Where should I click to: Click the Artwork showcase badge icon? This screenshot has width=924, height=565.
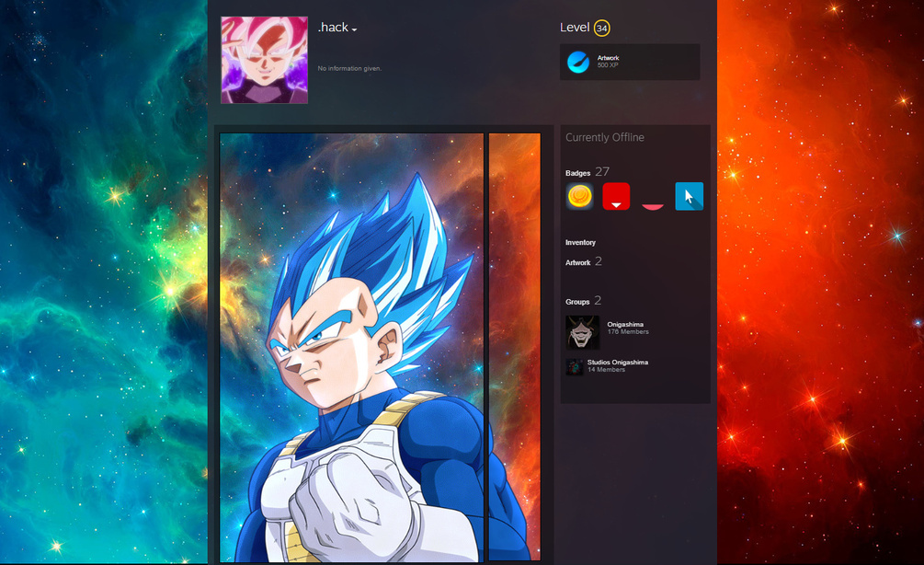tap(578, 62)
